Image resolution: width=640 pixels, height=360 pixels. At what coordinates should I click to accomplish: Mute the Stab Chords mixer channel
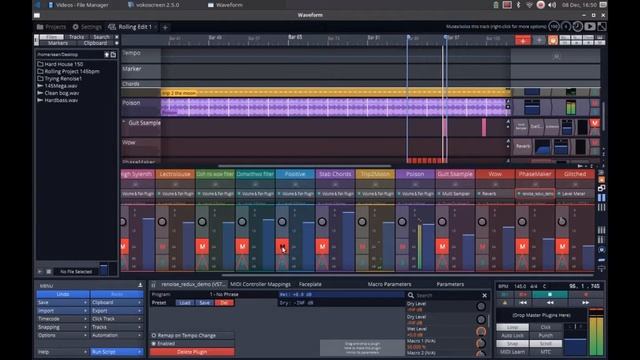pyautogui.click(x=322, y=246)
